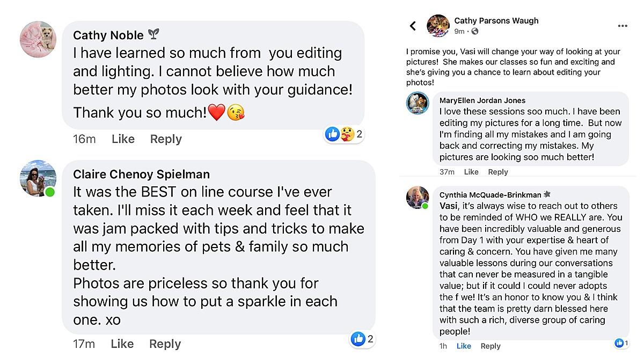
Task: Click the Cathy Parsons Waugh name link
Action: (496, 21)
